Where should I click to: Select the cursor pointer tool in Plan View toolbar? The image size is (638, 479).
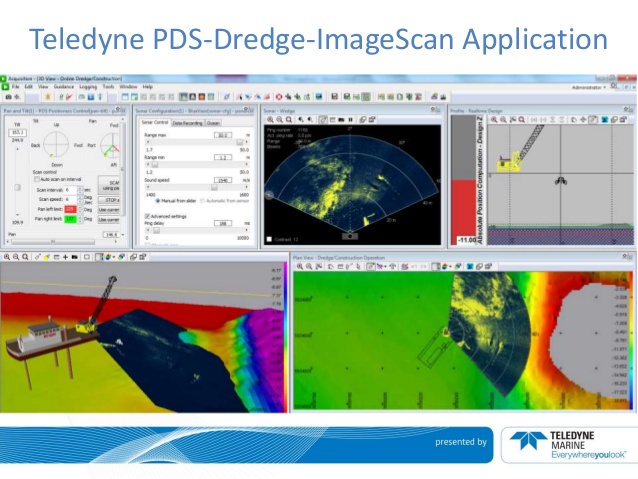(x=358, y=267)
